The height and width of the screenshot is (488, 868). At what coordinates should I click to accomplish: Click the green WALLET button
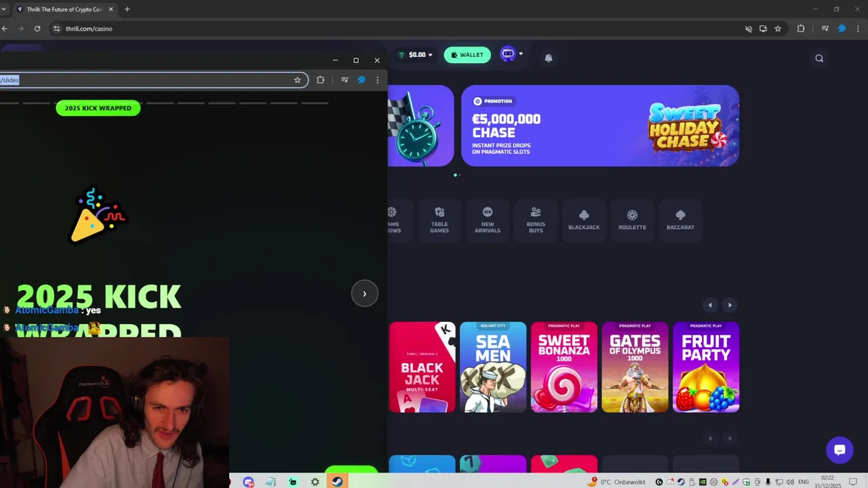tap(467, 55)
